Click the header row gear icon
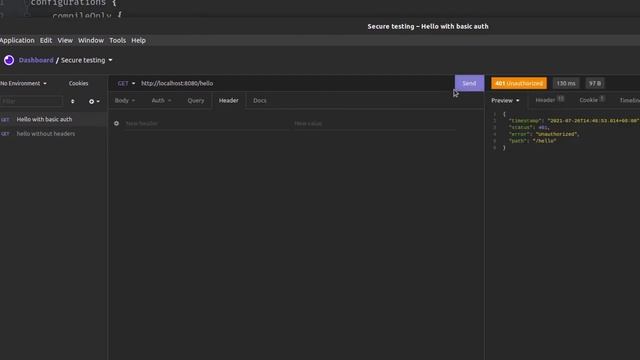The width and height of the screenshot is (640, 360). 116,123
